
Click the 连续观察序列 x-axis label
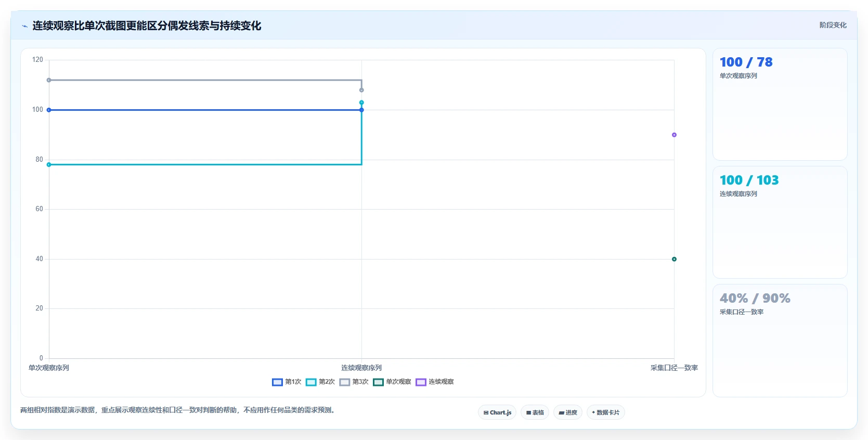361,368
